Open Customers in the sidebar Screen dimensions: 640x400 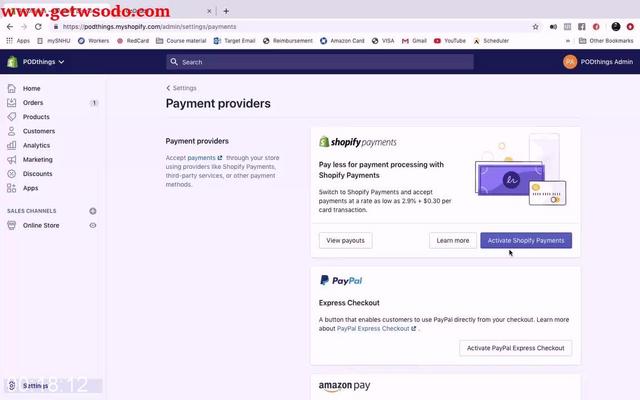(39, 131)
